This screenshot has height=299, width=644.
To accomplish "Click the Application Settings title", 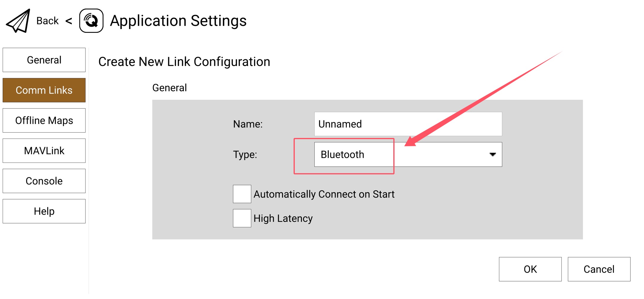I will pyautogui.click(x=178, y=21).
